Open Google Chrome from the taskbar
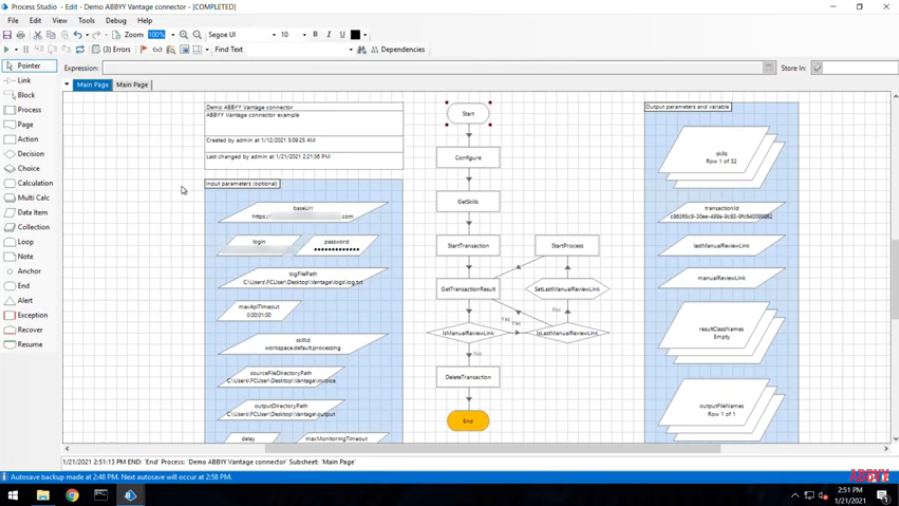899x506 pixels. [x=72, y=495]
